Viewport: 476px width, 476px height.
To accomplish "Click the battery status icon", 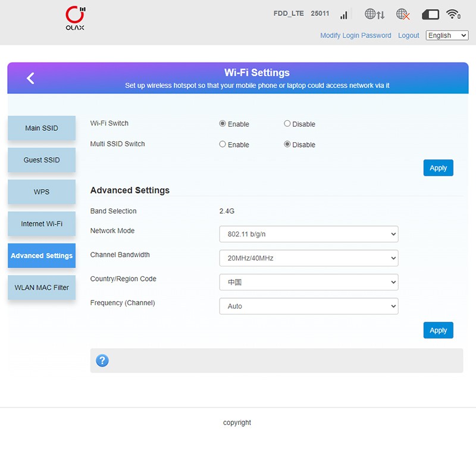I will click(x=430, y=14).
